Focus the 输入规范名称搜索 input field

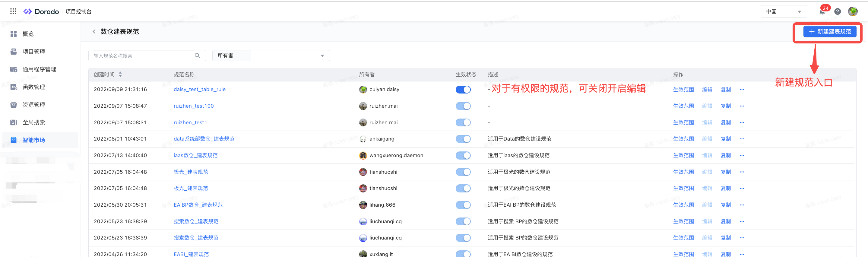[141, 56]
